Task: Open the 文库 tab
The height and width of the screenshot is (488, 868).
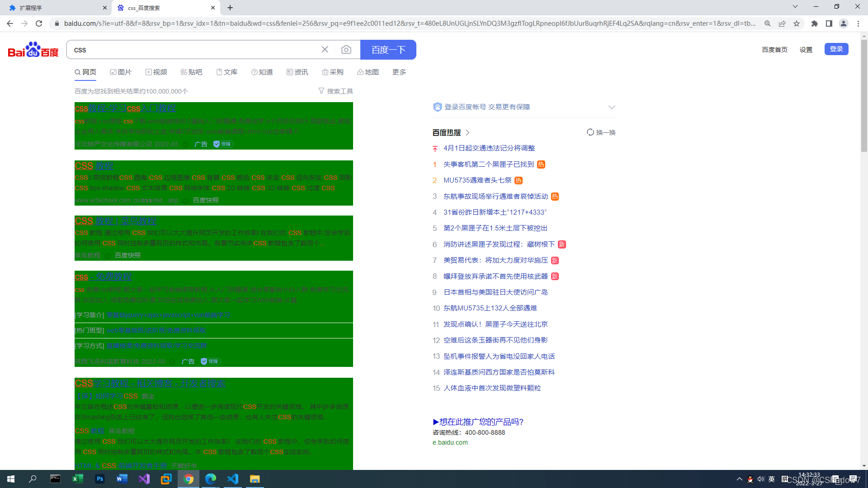Action: pyautogui.click(x=227, y=72)
